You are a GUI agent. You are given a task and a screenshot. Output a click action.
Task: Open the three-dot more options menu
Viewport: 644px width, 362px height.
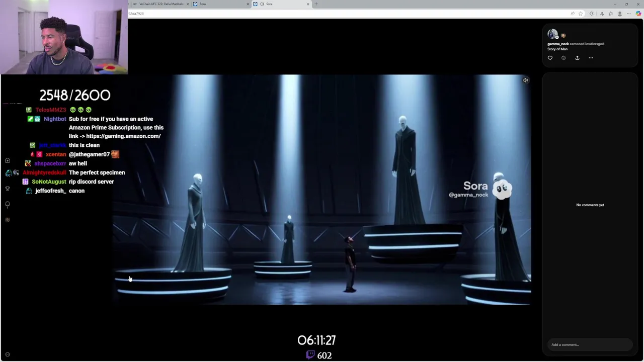(591, 58)
